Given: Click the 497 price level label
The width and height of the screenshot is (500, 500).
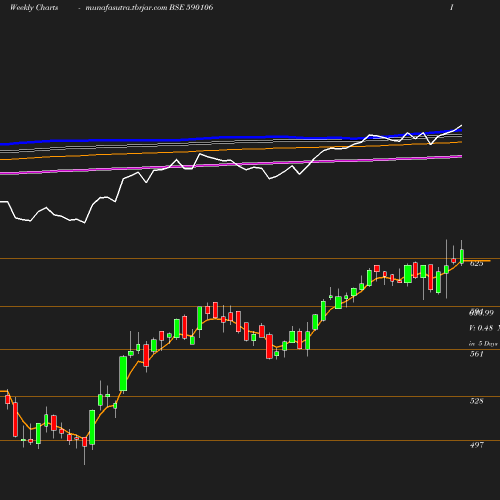Looking at the screenshot, I should coord(476,445).
